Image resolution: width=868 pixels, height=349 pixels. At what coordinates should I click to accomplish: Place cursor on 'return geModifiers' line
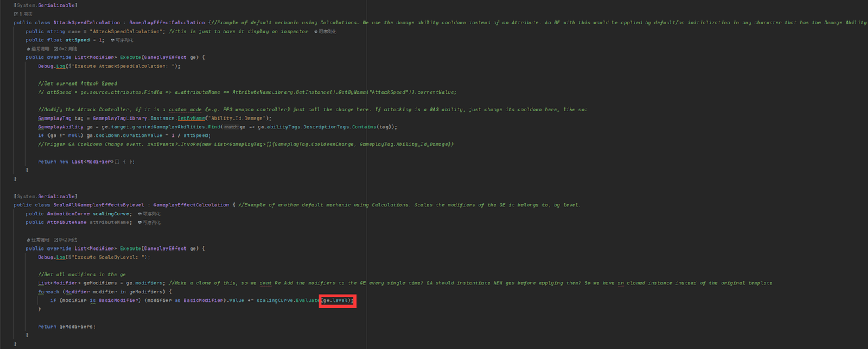click(x=66, y=327)
